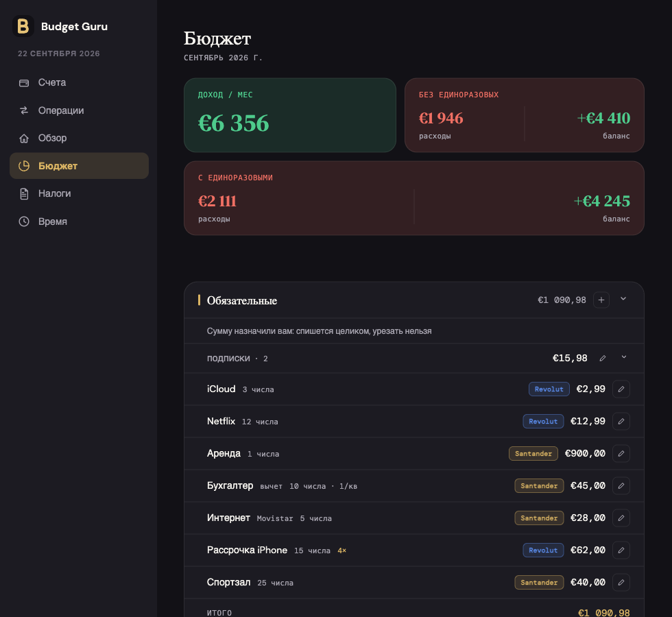Click the Бухгалтер expense name

point(230,485)
